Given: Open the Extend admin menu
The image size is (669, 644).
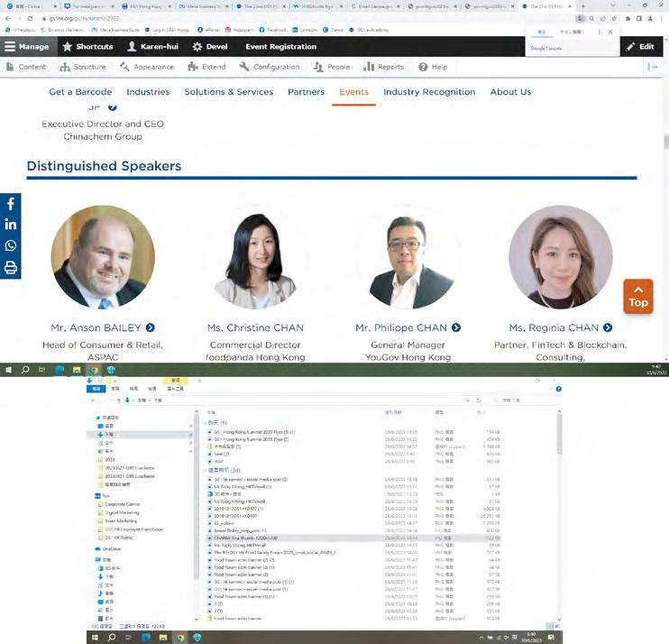Looking at the screenshot, I should click(207, 67).
